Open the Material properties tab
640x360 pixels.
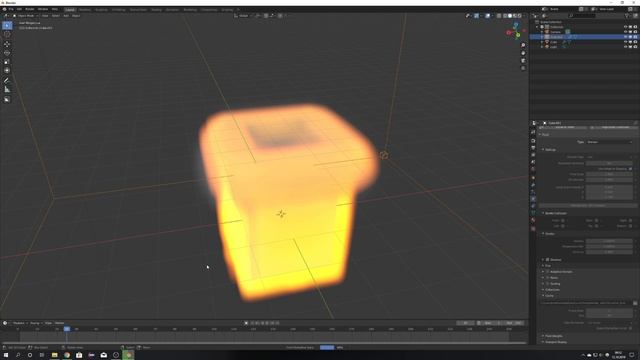533,220
